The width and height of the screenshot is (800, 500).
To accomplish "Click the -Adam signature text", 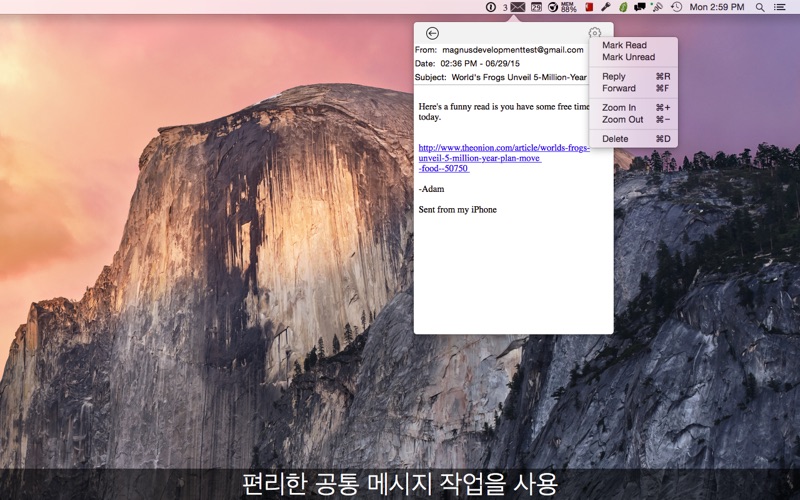I will 431,189.
